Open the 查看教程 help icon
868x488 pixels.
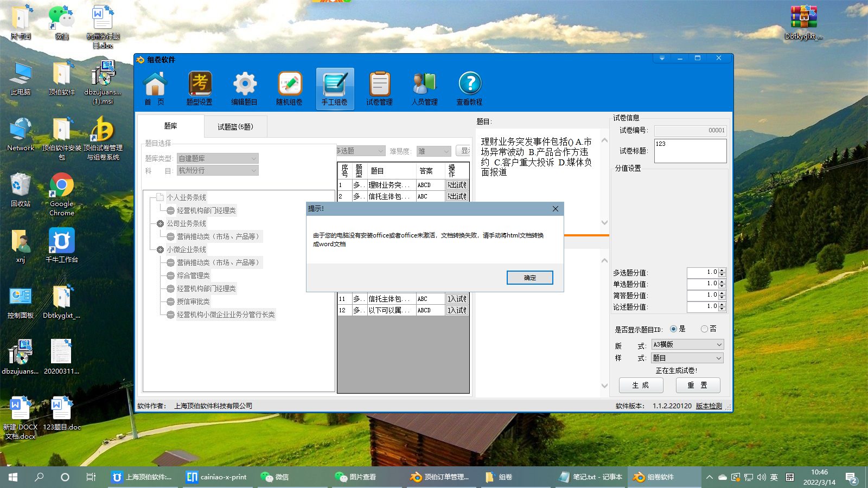click(x=469, y=88)
